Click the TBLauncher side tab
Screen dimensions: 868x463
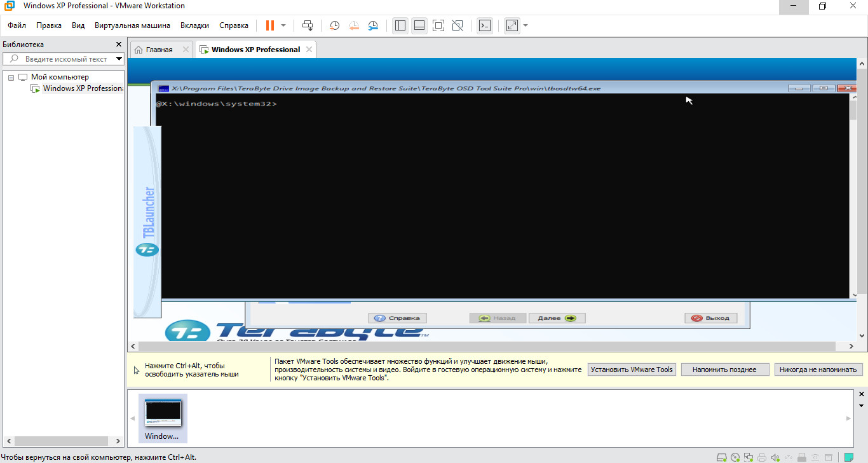(147, 221)
